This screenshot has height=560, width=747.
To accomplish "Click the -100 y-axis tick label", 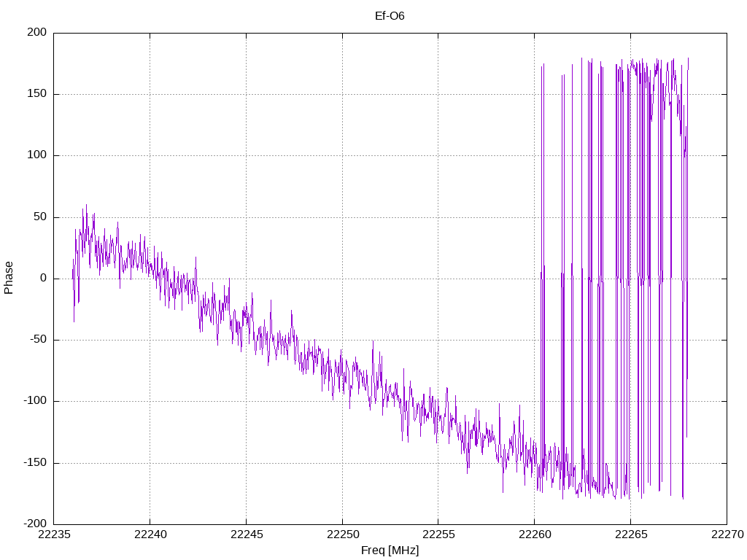I will tap(35, 402).
